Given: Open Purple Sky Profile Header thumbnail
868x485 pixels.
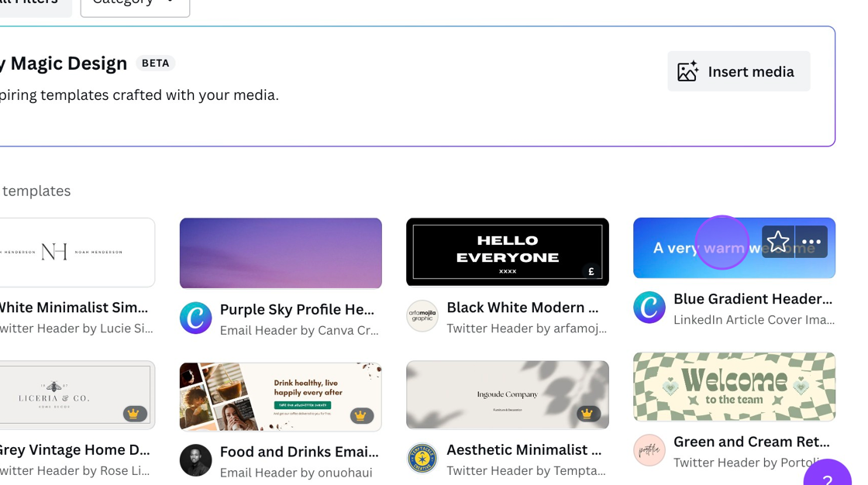Looking at the screenshot, I should (x=281, y=253).
